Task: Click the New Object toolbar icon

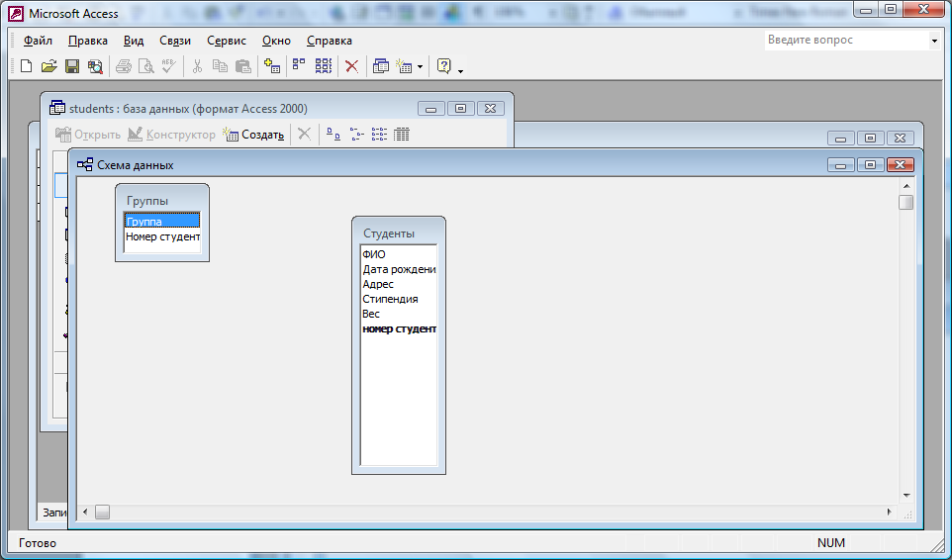Action: [x=405, y=66]
